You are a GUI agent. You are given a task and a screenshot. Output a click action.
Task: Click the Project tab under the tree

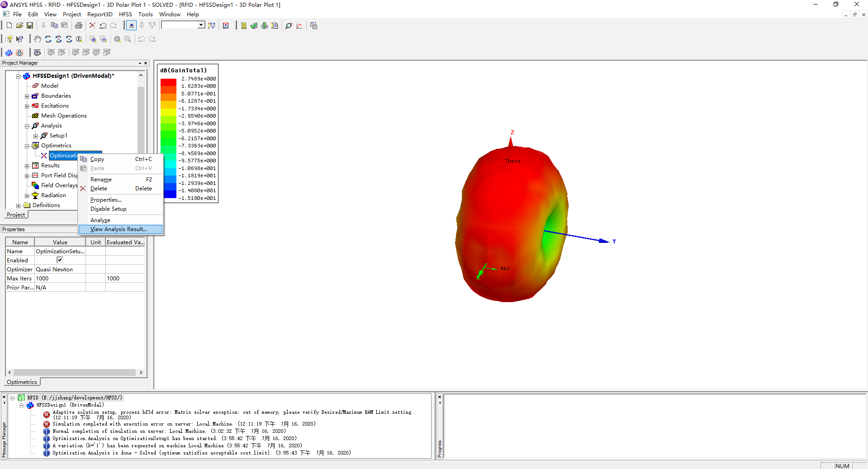pos(16,215)
